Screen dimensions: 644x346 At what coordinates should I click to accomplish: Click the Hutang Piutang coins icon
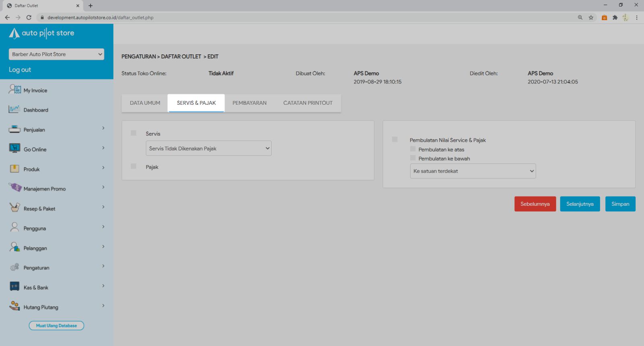click(x=14, y=306)
